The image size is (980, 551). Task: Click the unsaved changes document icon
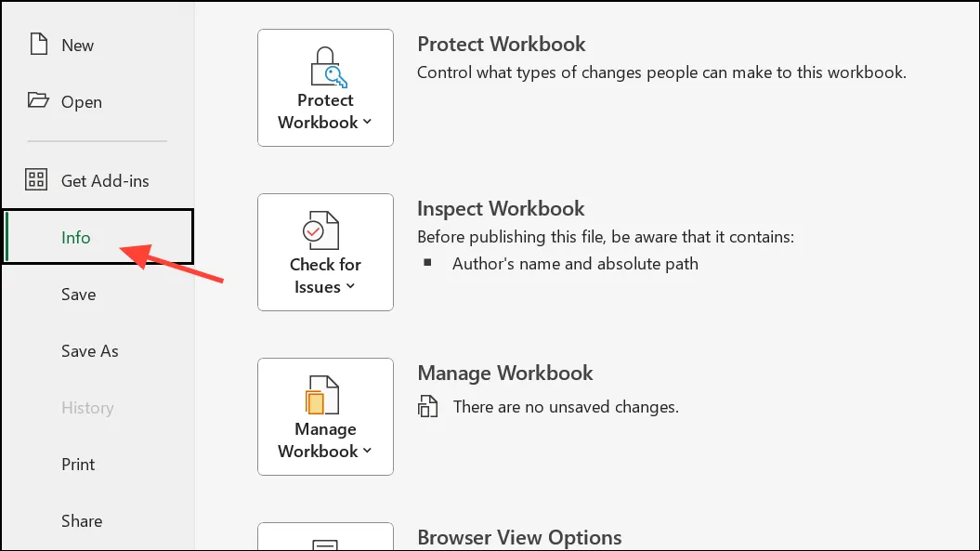coord(427,407)
